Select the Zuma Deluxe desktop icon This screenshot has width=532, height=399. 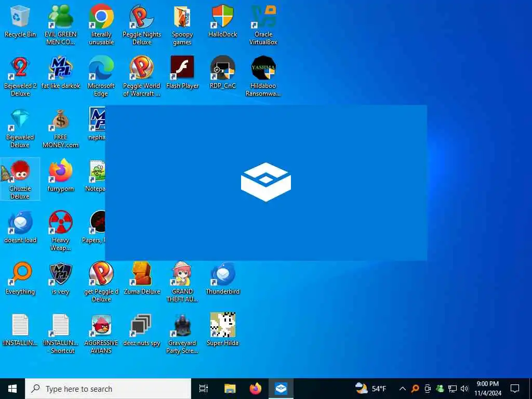pos(141,278)
